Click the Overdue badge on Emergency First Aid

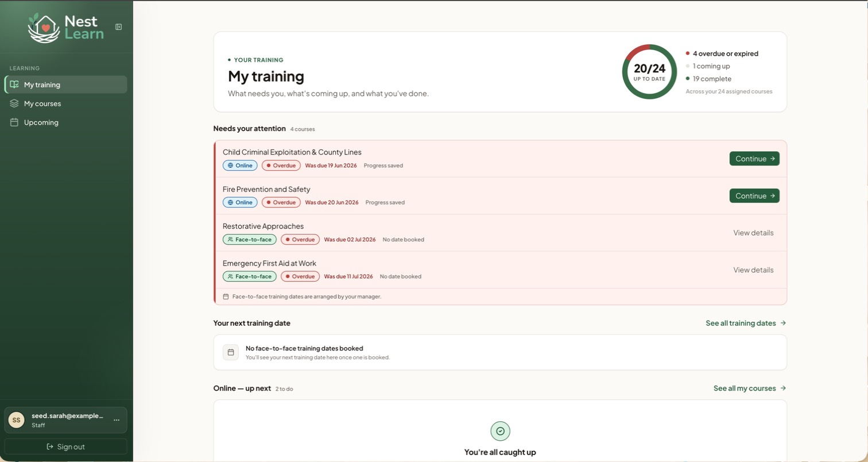[x=300, y=276]
